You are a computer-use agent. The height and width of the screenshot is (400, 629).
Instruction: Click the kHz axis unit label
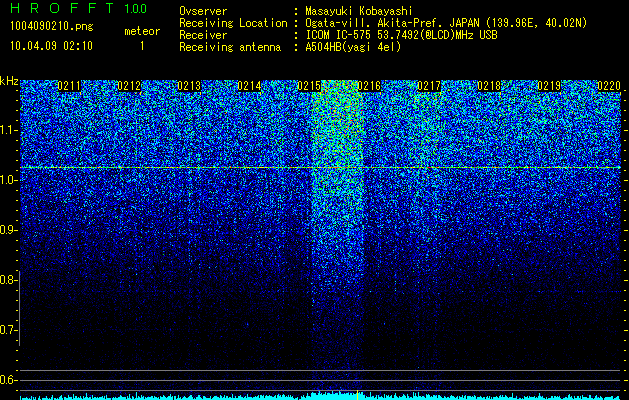tap(9, 81)
